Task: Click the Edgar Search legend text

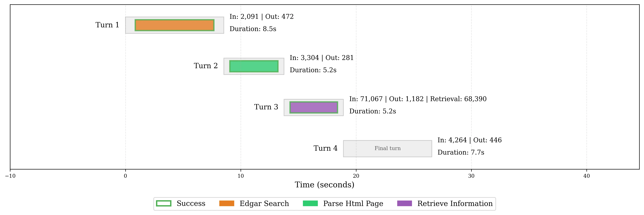Action: [264, 204]
